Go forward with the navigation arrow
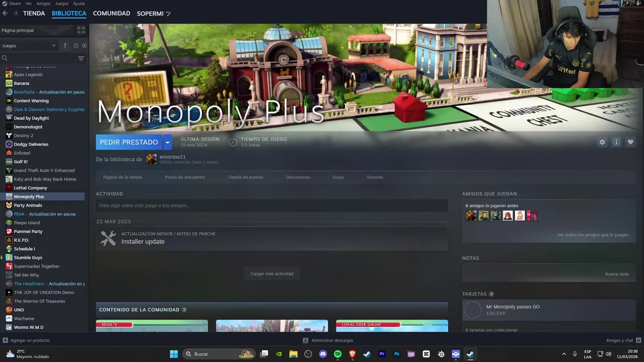644x362 pixels. point(15,14)
